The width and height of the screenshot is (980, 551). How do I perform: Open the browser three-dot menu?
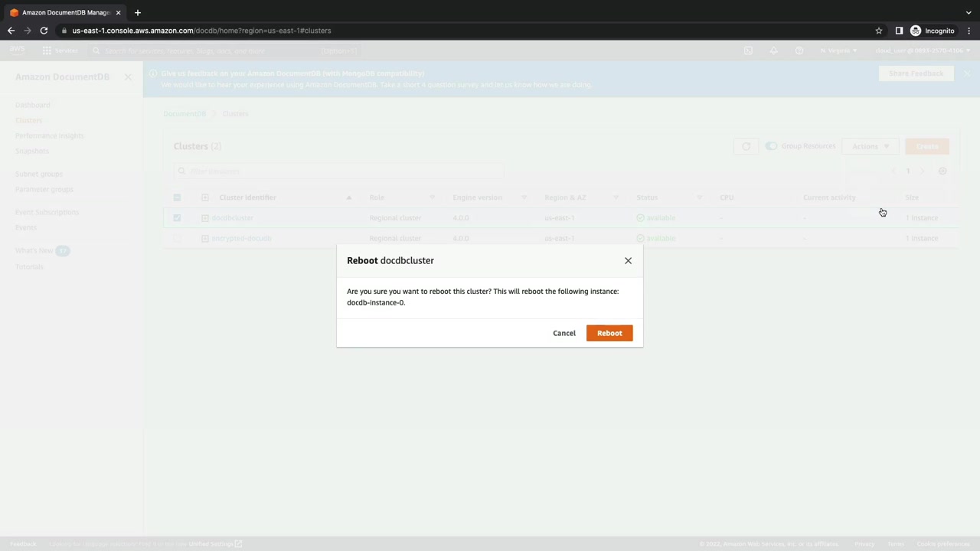pos(969,31)
